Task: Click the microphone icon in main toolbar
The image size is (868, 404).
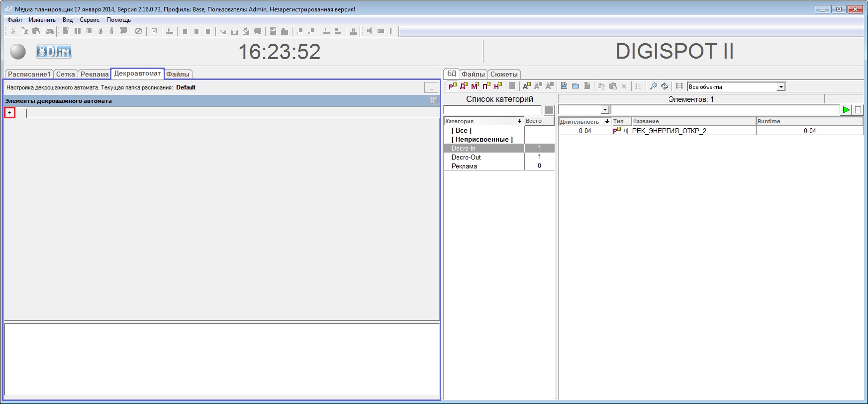Action: coord(100,31)
